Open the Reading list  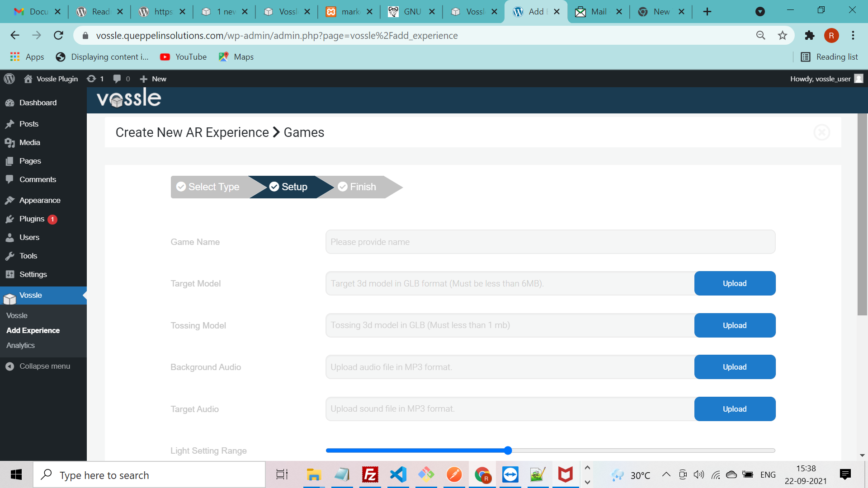[830, 57]
